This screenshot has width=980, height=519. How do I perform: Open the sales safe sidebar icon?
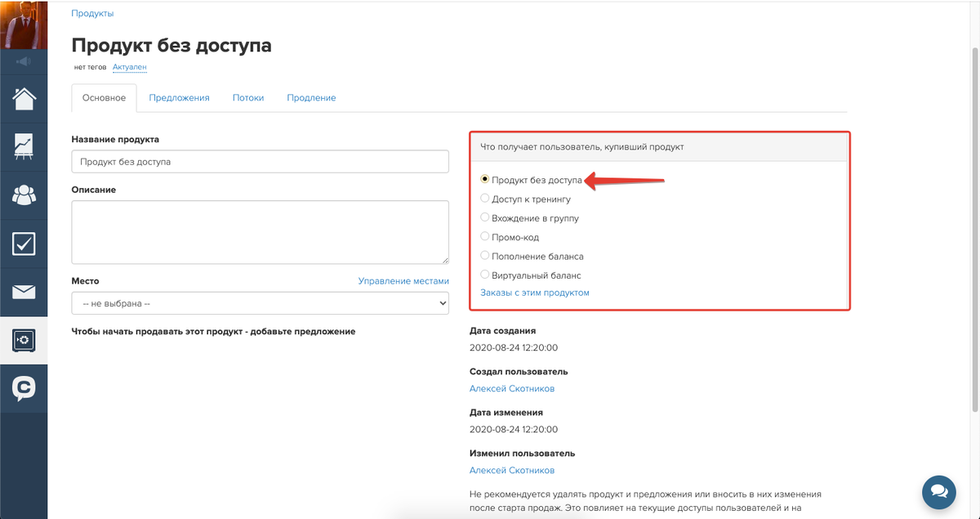(x=24, y=340)
